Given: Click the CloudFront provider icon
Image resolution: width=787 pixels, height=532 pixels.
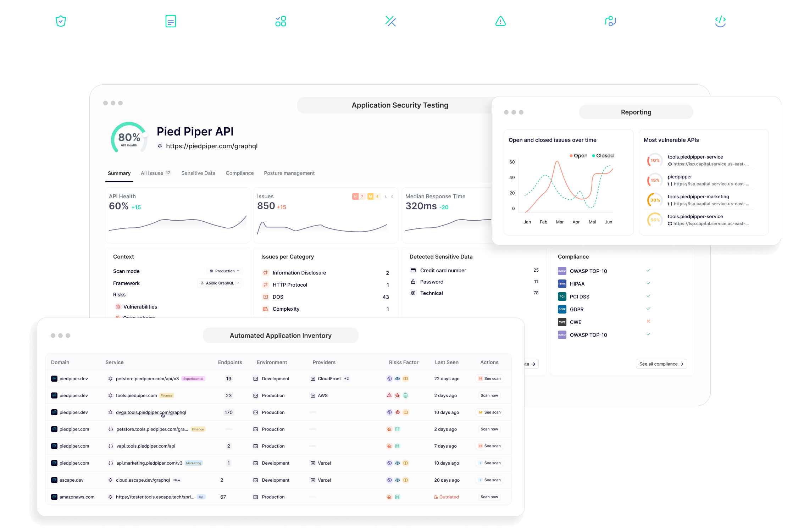Looking at the screenshot, I should click(313, 379).
